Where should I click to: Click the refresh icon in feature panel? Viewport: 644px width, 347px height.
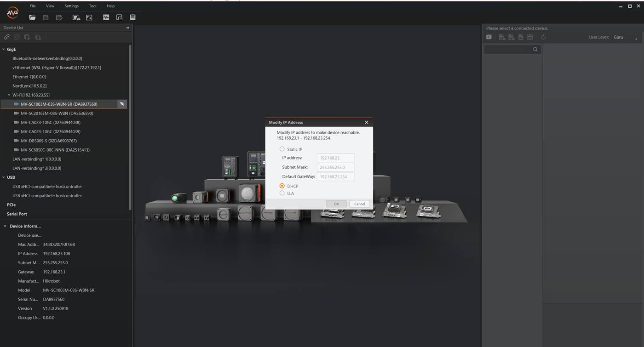[x=543, y=37]
